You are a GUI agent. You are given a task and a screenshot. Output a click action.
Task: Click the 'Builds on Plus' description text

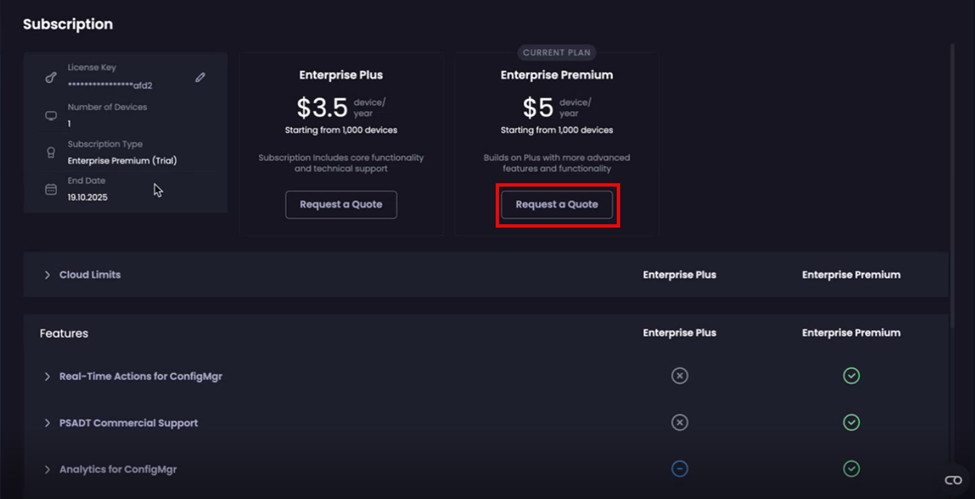pyautogui.click(x=557, y=163)
